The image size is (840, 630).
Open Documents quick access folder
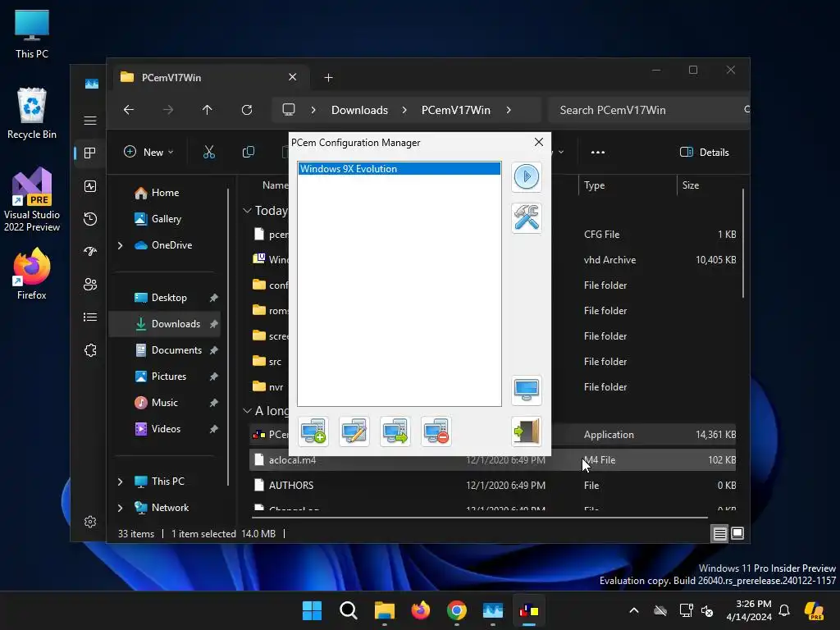(x=176, y=349)
